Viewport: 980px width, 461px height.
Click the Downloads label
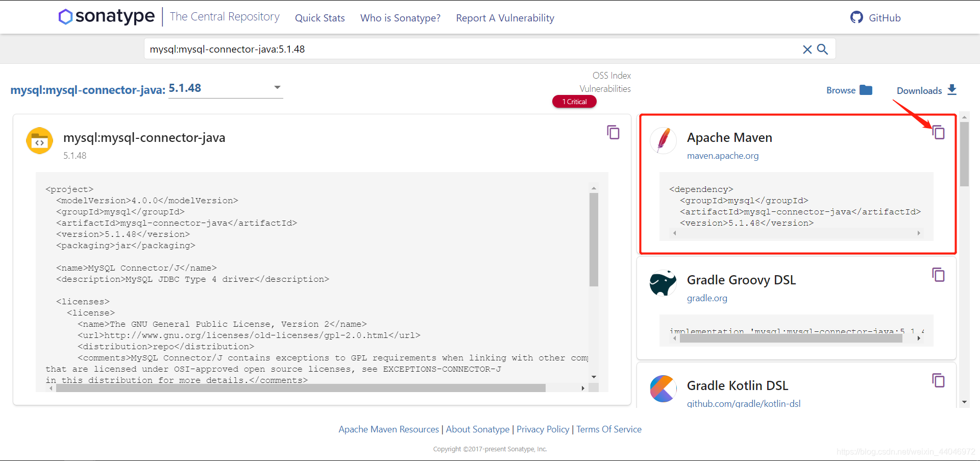[919, 90]
